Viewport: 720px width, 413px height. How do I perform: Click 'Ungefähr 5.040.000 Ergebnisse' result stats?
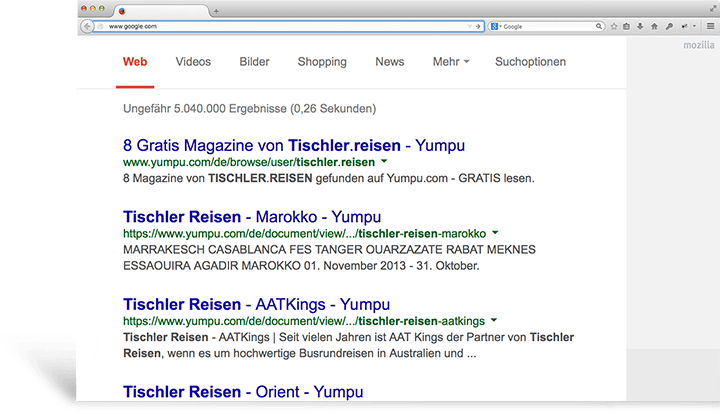pyautogui.click(x=249, y=109)
